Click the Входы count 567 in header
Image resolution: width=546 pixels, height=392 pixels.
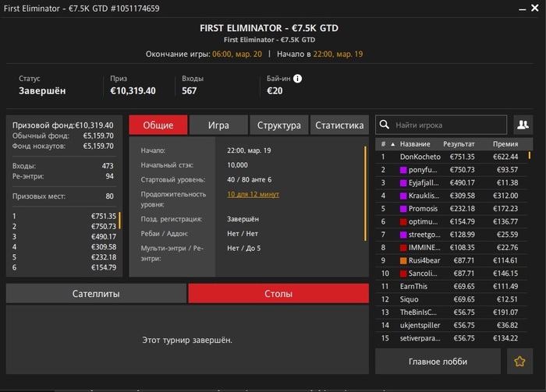[189, 90]
